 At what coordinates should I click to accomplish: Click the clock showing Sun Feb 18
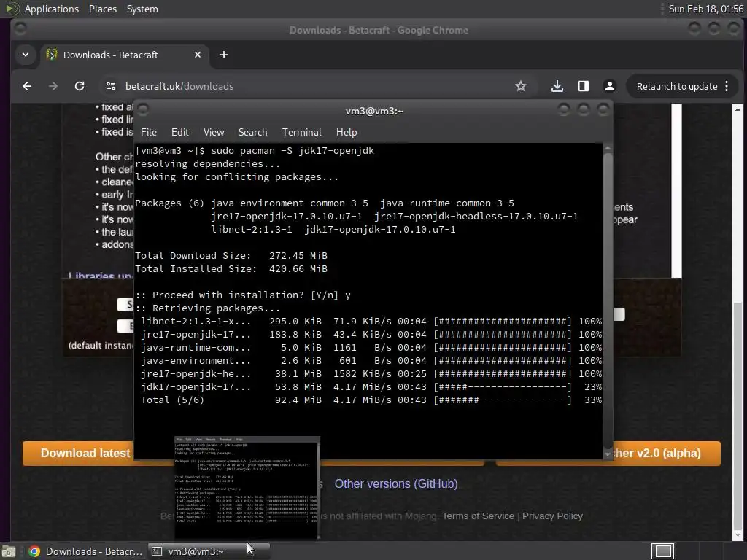point(705,9)
